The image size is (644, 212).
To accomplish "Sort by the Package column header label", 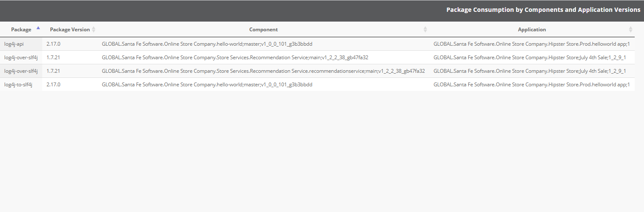I will tap(21, 30).
